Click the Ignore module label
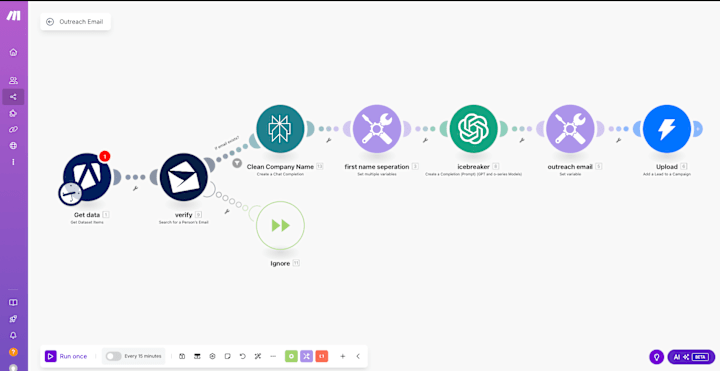Viewport: 720px width, 371px height. [280, 264]
